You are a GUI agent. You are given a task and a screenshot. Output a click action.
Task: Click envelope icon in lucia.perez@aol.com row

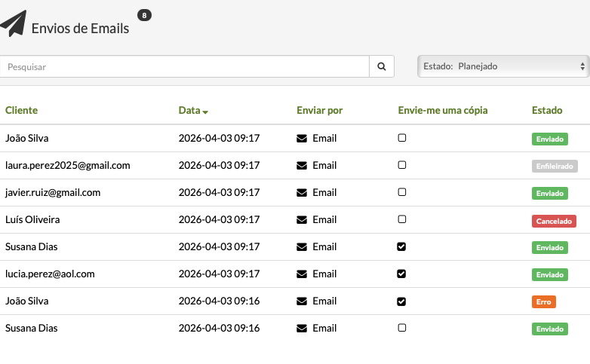303,274
